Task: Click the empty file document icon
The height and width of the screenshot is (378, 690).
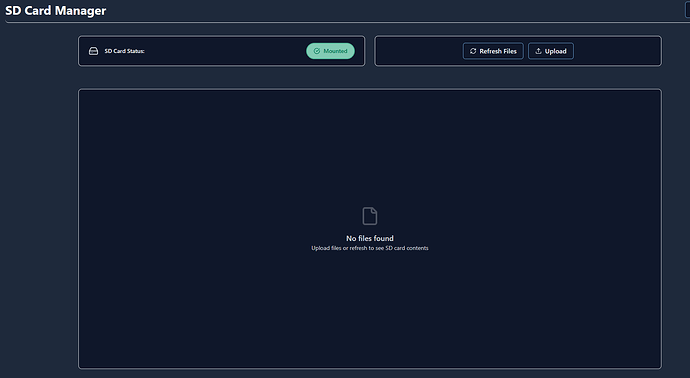Action: coord(370,216)
